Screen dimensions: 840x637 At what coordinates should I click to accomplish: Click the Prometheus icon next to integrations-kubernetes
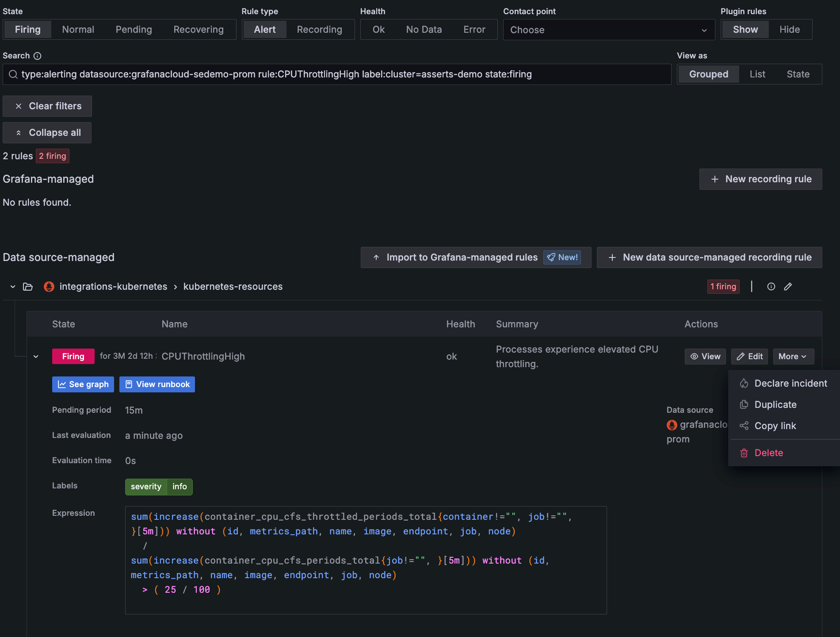(x=49, y=287)
